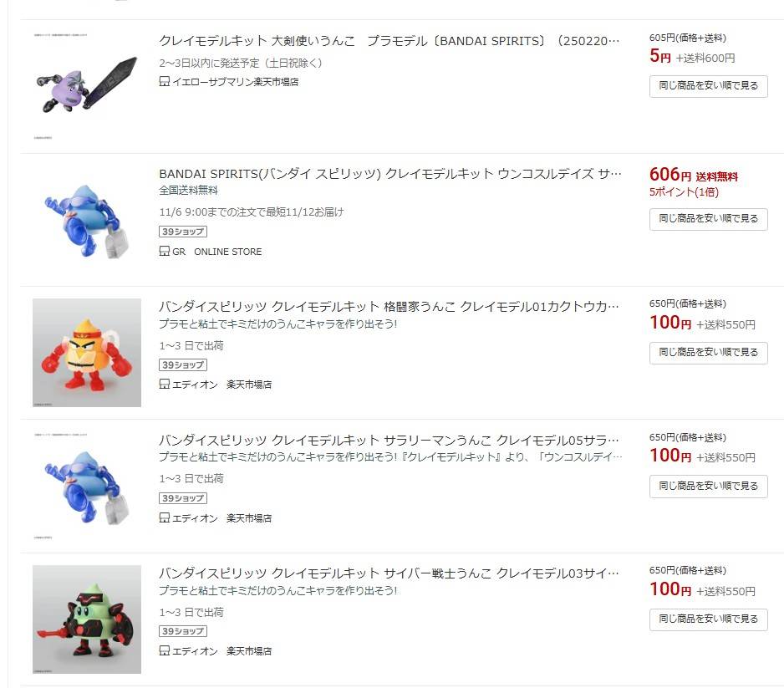This screenshot has width=784, height=688.
Task: Click 39ショップ badge on サイバー戦士うんこ listing
Action: [x=183, y=631]
